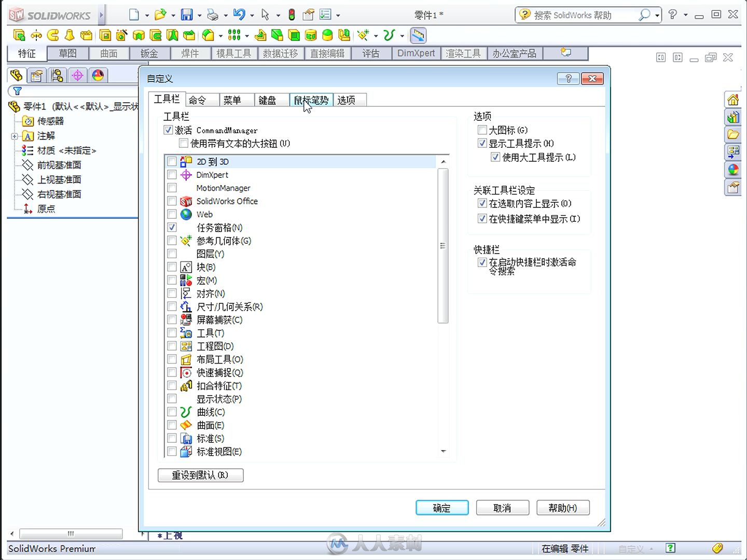The width and height of the screenshot is (747, 560).
Task: Check the 曲线(C) toolbar checkbox
Action: (x=172, y=412)
